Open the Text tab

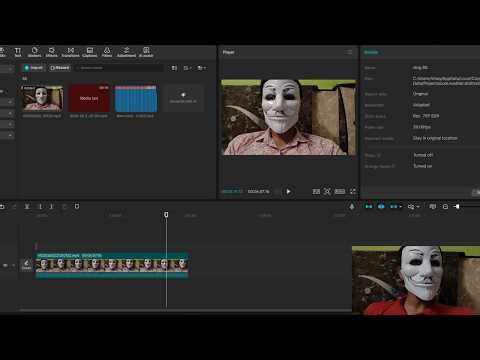coord(18,52)
